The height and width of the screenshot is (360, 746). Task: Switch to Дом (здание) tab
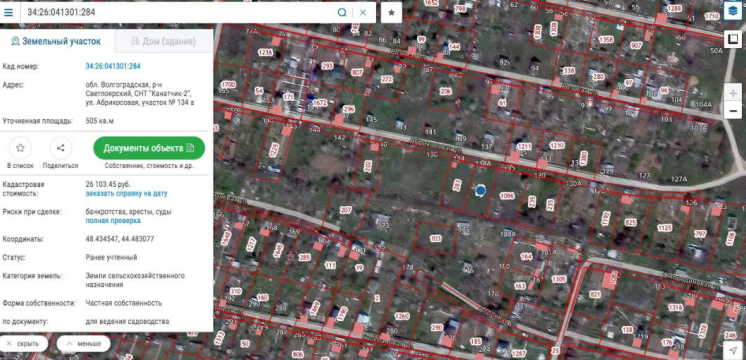tap(164, 41)
